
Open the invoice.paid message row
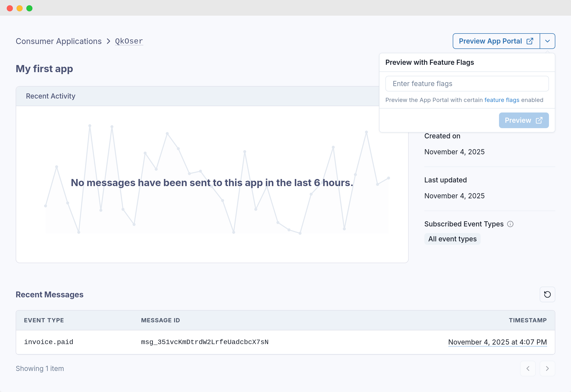(x=49, y=342)
